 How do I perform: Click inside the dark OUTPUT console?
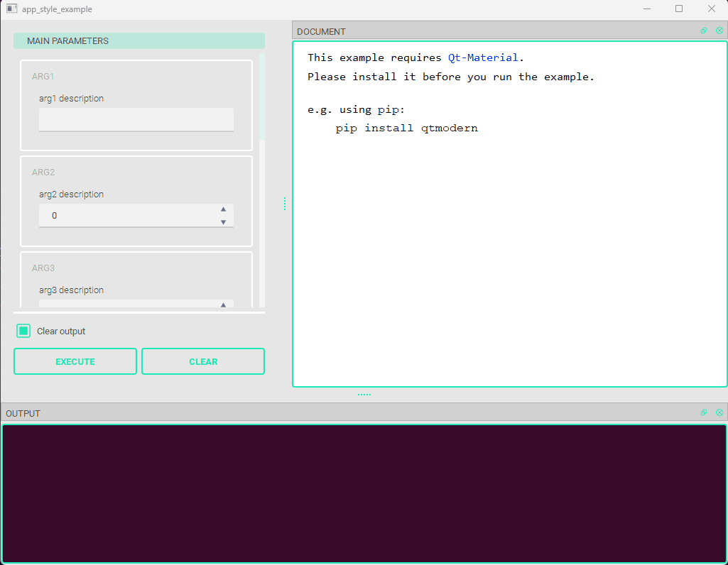point(364,493)
